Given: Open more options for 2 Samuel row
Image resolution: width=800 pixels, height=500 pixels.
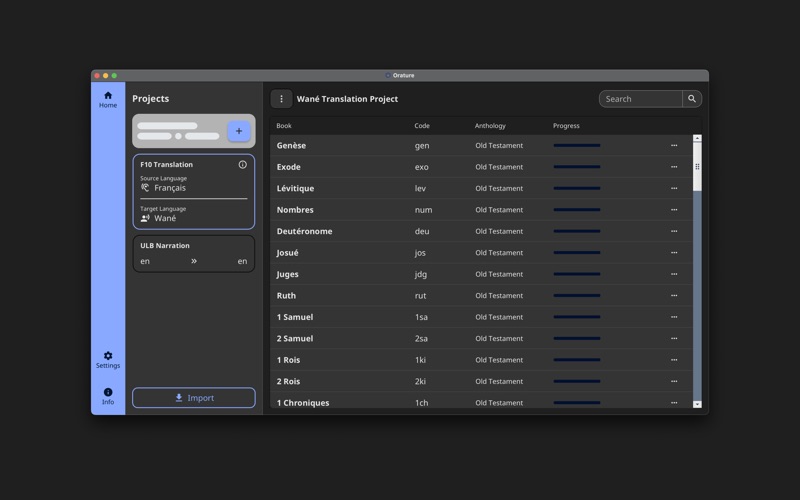Looking at the screenshot, I should pyautogui.click(x=674, y=338).
